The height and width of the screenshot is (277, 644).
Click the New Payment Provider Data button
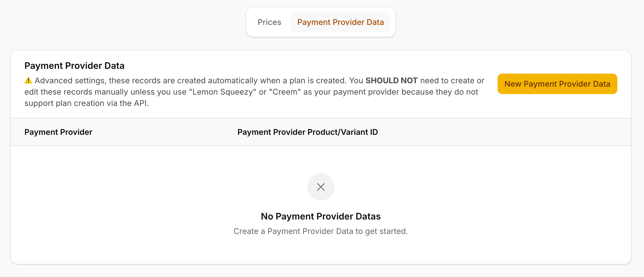point(557,84)
